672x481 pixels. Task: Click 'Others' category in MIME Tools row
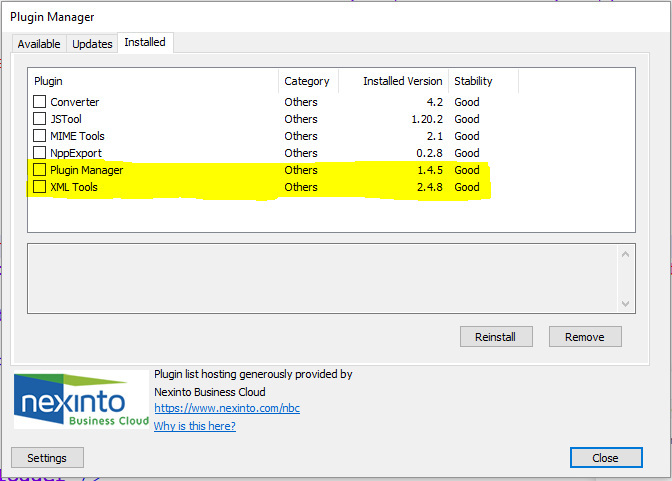pos(301,136)
